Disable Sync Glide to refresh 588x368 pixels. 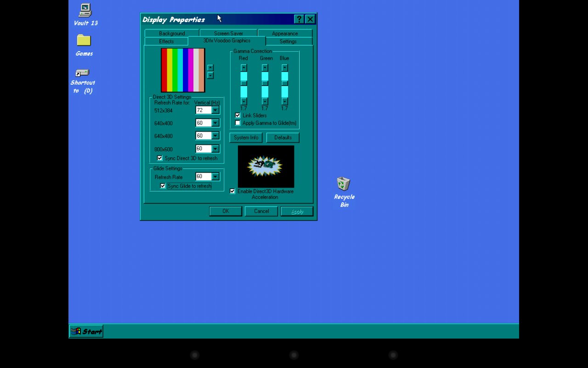(163, 185)
